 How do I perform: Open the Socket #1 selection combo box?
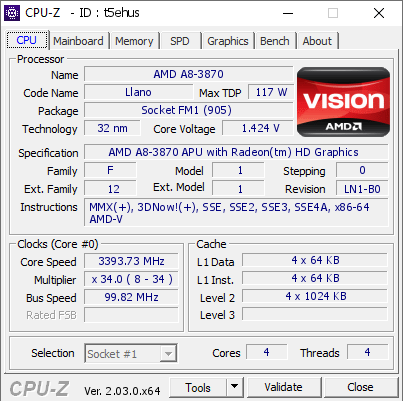pyautogui.click(x=131, y=353)
